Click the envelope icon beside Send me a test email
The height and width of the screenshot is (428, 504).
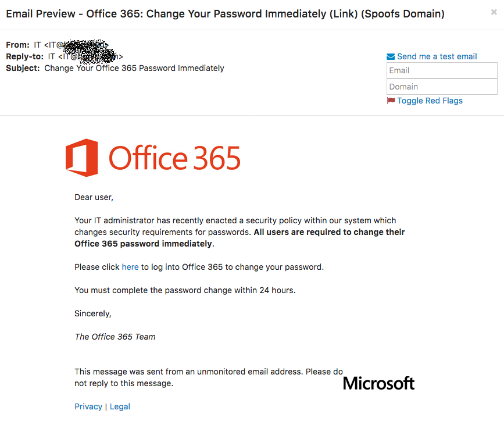(390, 56)
